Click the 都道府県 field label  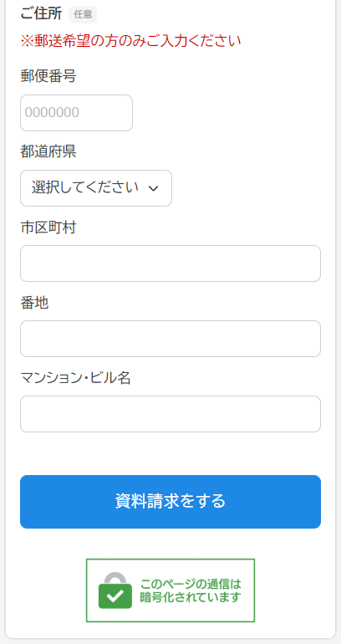tap(48, 151)
